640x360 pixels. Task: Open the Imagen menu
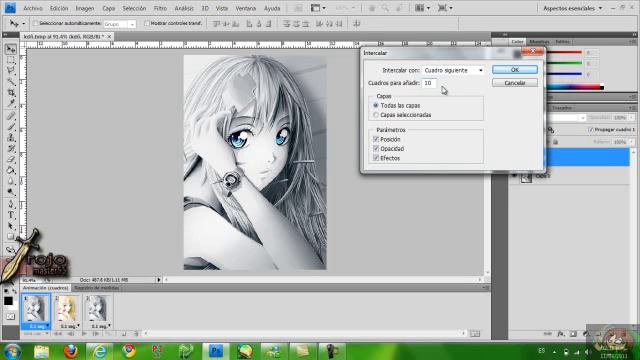pos(84,8)
